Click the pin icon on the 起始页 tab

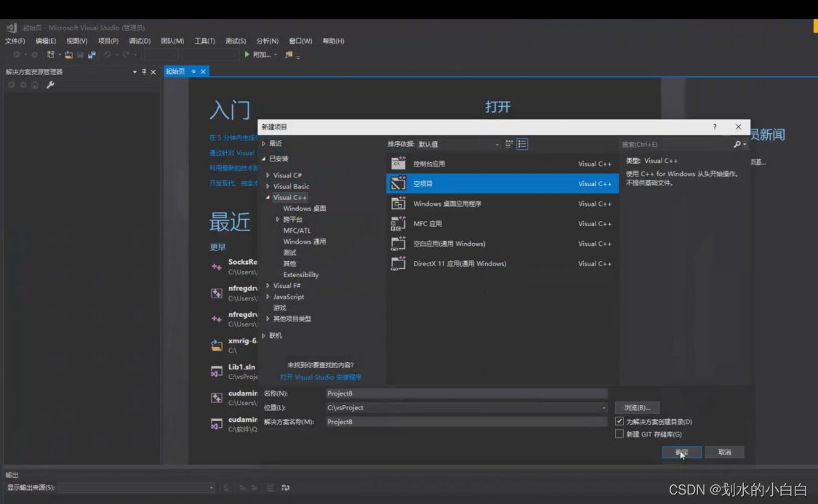coord(193,71)
